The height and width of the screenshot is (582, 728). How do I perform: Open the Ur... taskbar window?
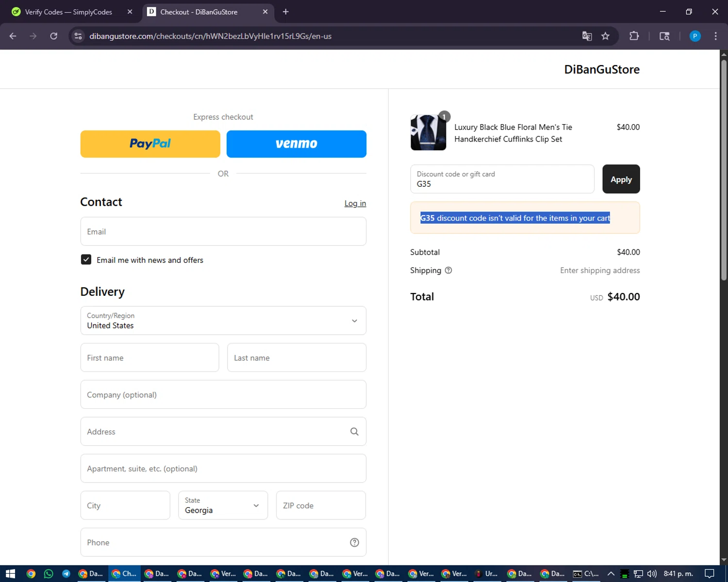[x=487, y=574]
